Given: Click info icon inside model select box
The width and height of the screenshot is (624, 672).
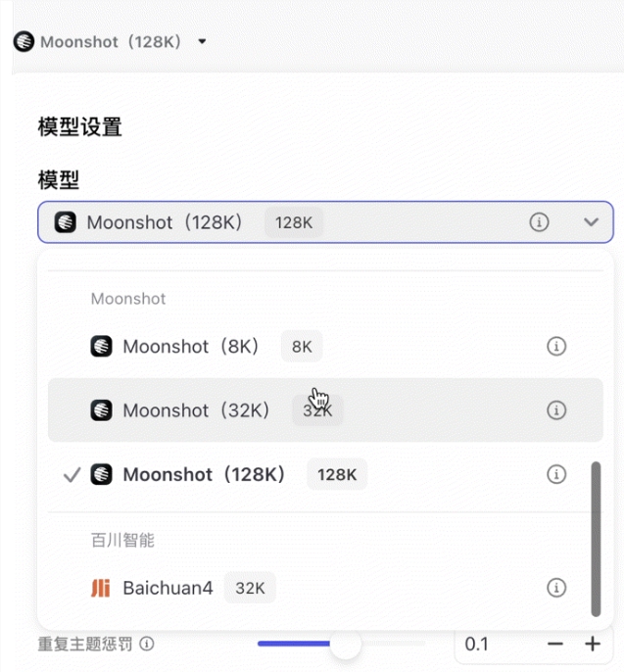Looking at the screenshot, I should point(539,222).
